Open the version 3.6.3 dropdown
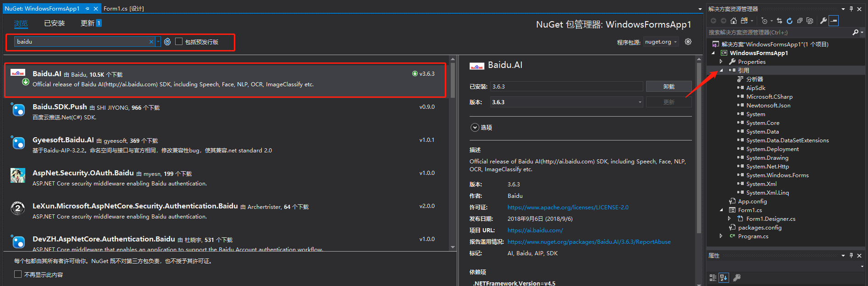This screenshot has width=868, height=286. pyautogui.click(x=567, y=102)
